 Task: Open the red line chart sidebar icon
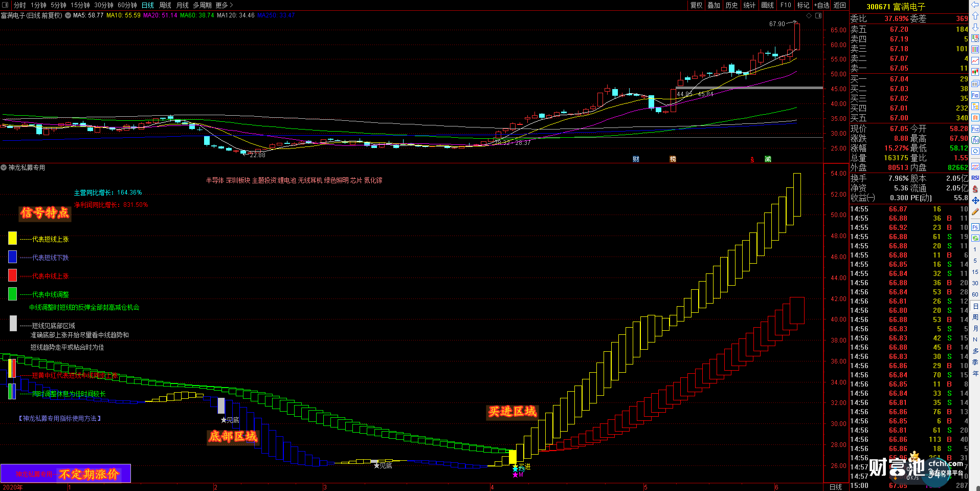point(975,61)
